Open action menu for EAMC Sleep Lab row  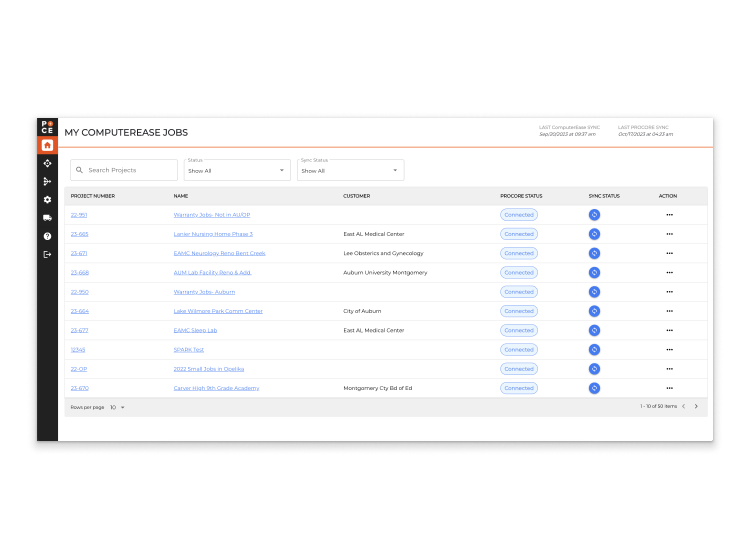tap(669, 330)
